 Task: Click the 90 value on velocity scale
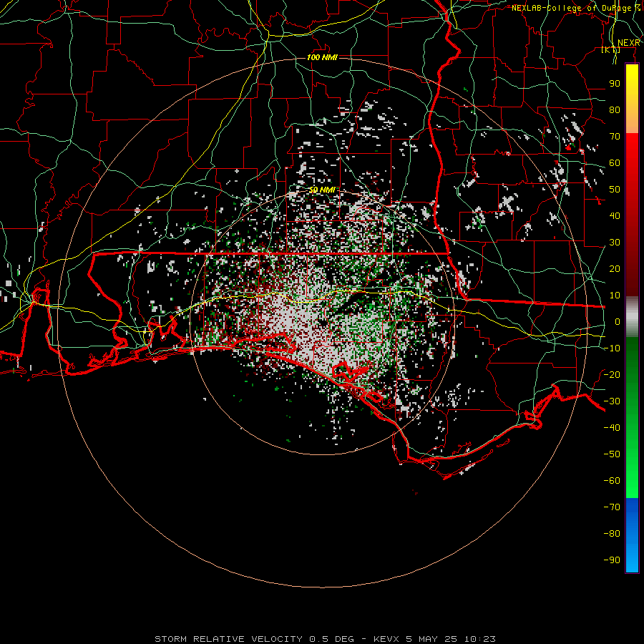615,84
